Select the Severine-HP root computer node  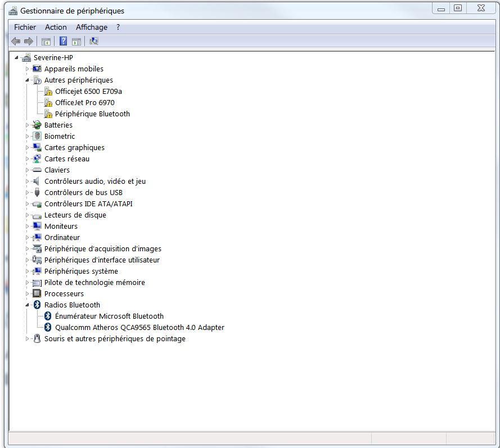pyautogui.click(x=53, y=57)
